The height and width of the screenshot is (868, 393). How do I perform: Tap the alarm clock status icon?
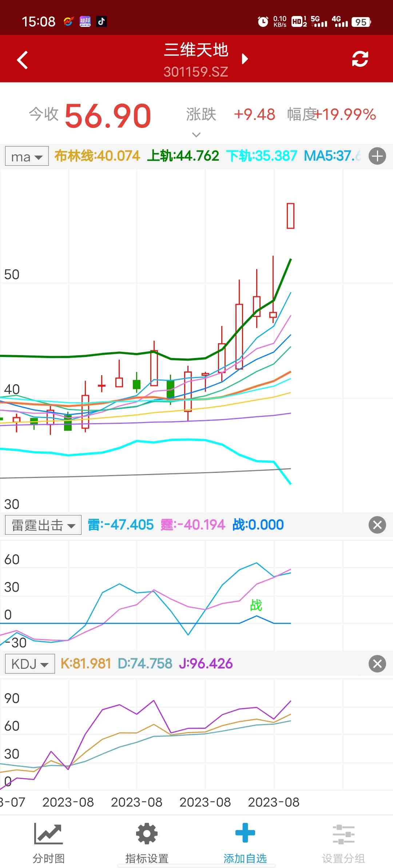[263, 22]
